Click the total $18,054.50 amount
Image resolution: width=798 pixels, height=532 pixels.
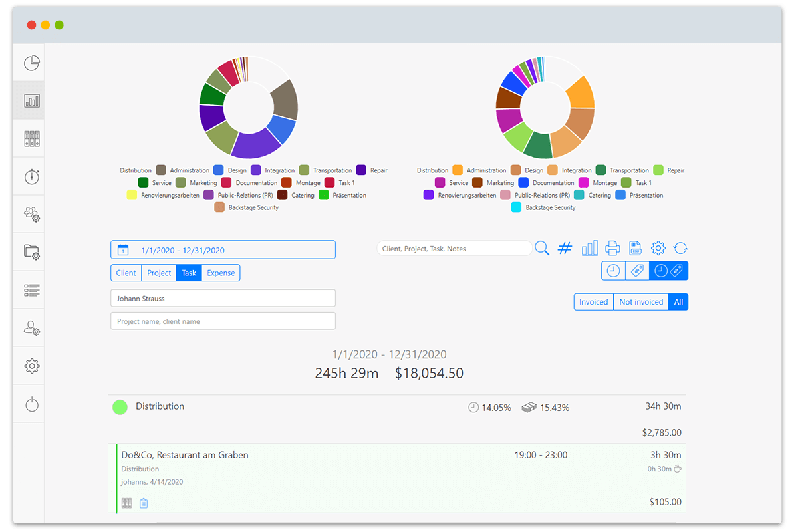click(x=429, y=374)
